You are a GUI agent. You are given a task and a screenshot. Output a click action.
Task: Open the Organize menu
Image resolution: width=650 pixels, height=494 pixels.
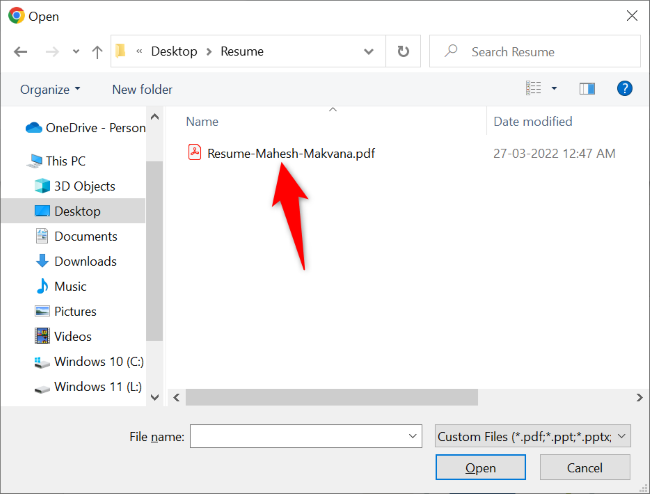coord(50,90)
